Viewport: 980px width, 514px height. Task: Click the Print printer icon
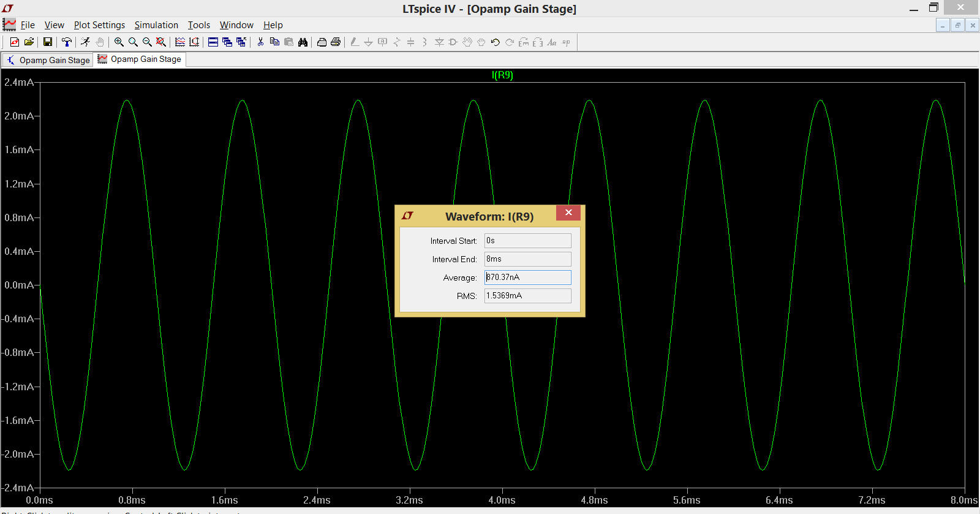(x=336, y=42)
